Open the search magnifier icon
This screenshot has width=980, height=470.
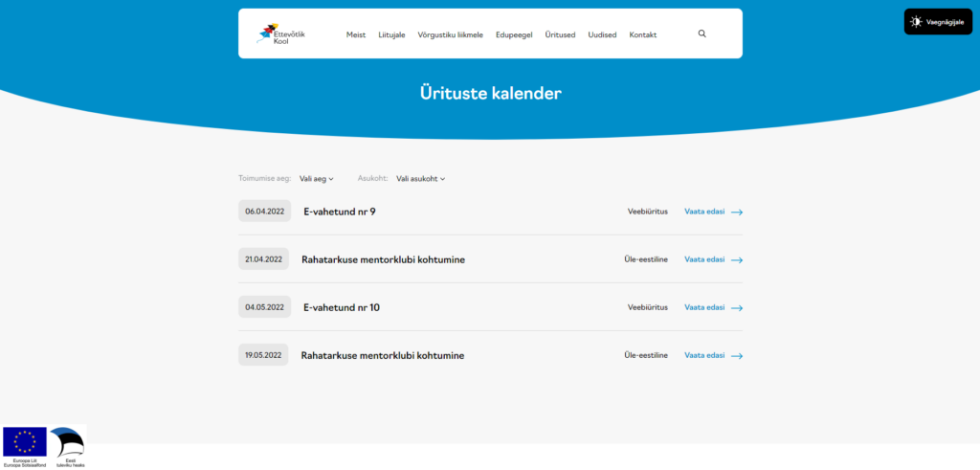click(702, 34)
